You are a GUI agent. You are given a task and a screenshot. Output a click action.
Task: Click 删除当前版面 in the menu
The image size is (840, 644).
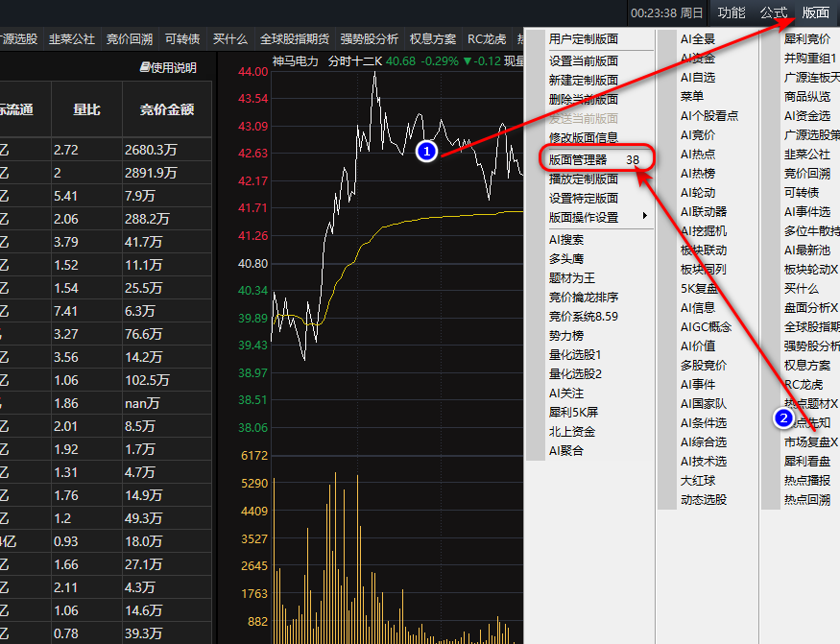coord(584,99)
